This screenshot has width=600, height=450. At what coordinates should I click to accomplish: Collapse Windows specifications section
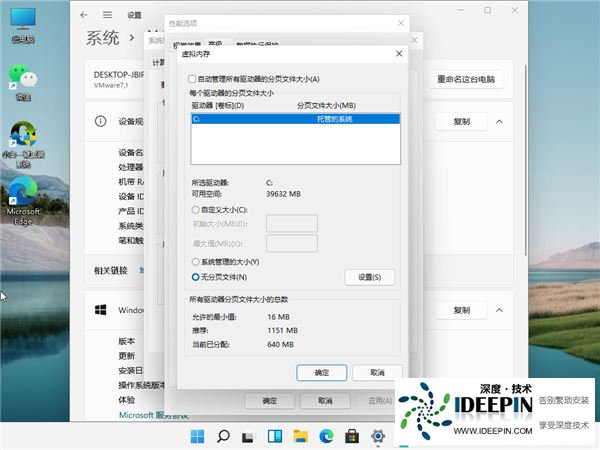pyautogui.click(x=499, y=310)
